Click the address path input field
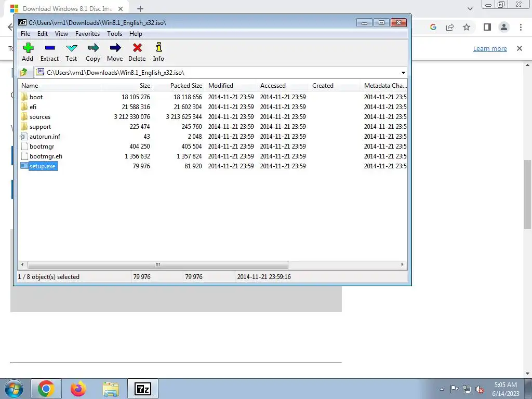 click(x=217, y=72)
